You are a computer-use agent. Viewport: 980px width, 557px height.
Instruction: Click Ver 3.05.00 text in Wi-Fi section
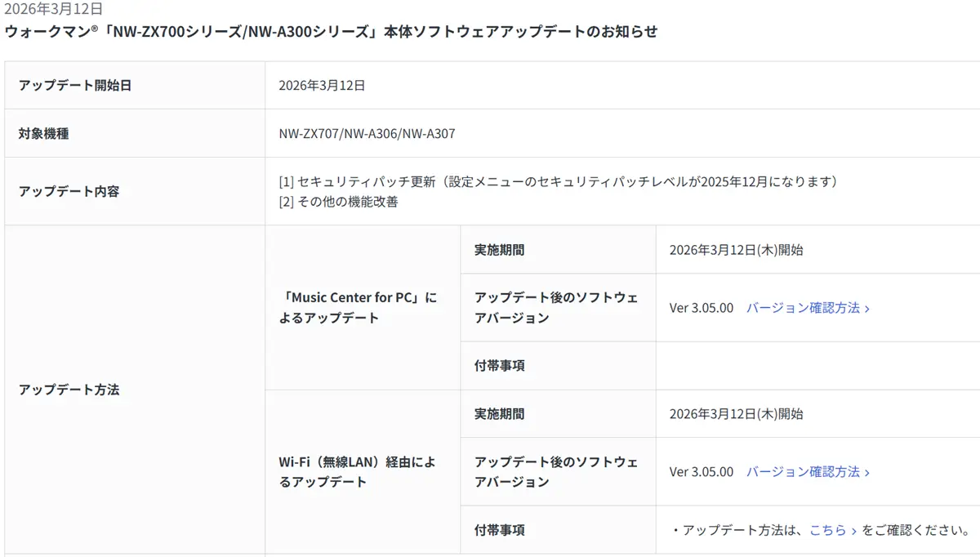tap(702, 472)
